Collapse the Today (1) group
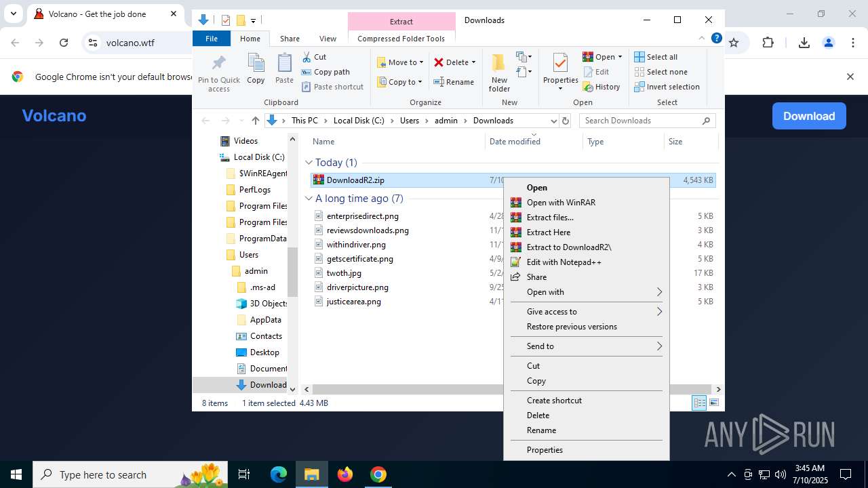Viewport: 868px width, 488px height. point(309,163)
